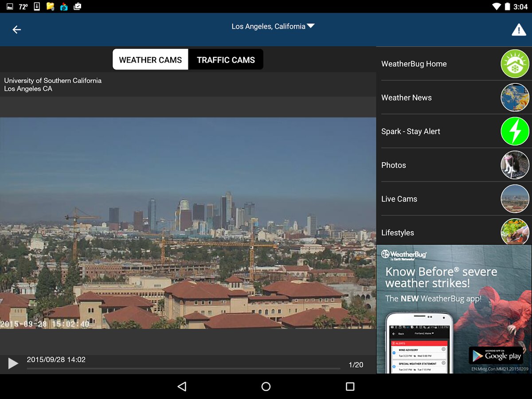Tap the Spark lightning bolt icon

click(515, 131)
